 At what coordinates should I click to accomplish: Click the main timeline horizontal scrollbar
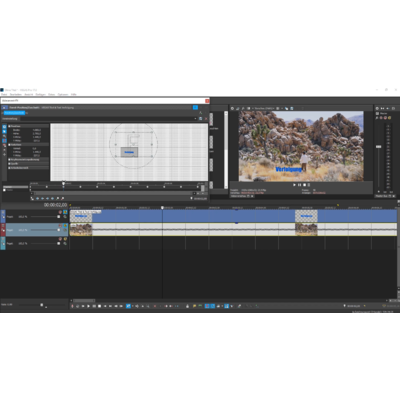click(84, 301)
